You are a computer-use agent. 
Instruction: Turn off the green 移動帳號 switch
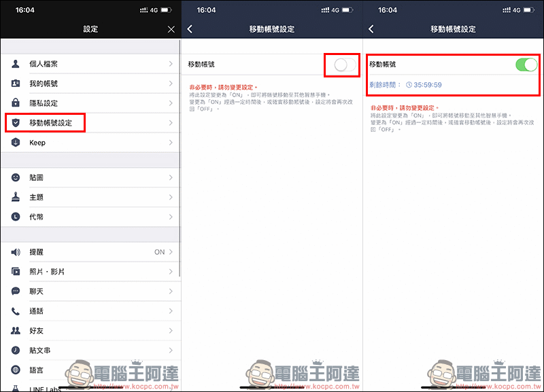click(526, 65)
